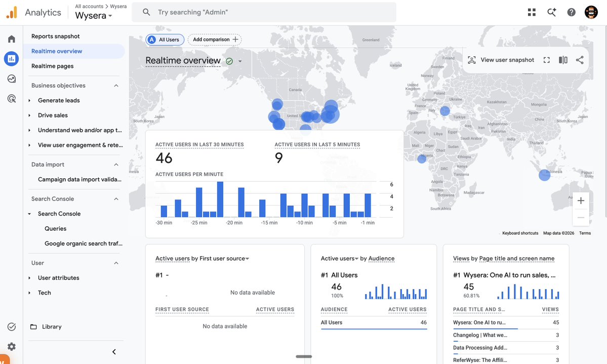This screenshot has height=364, width=607.
Task: Open the Admin gear icon
Action: tap(12, 346)
